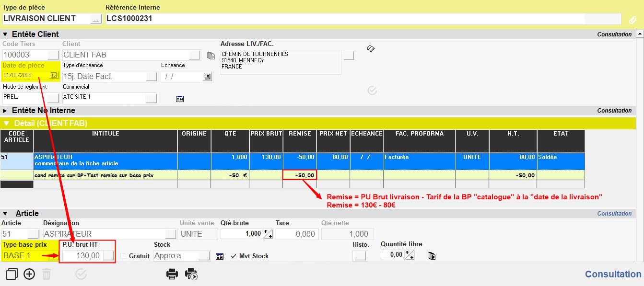
Task: Toggle the Gratuit checkbox
Action: pyautogui.click(x=123, y=256)
